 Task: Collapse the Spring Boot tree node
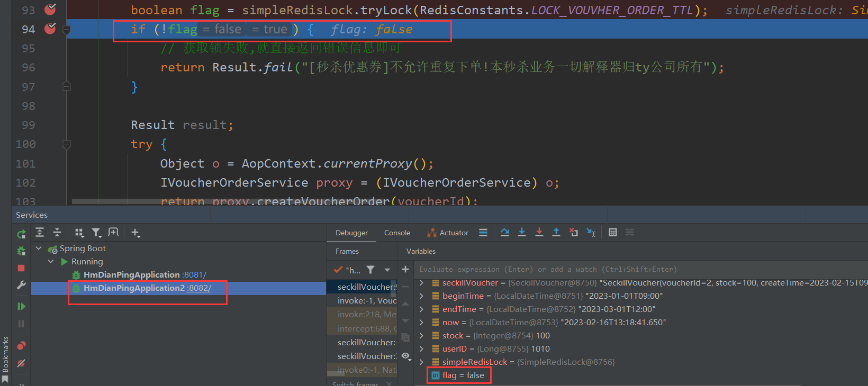(39, 248)
